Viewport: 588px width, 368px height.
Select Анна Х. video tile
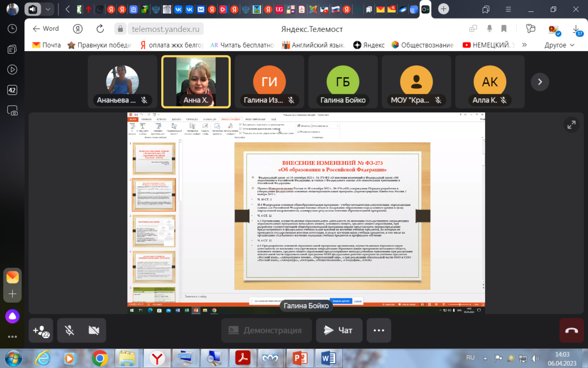196,81
